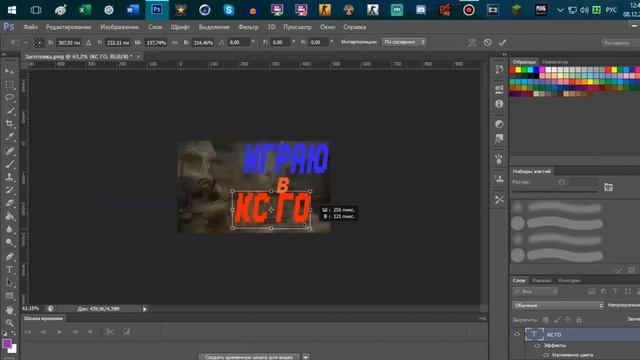Click Создать временную шкалу для видео button
The width and height of the screenshot is (640, 360).
pos(249,357)
